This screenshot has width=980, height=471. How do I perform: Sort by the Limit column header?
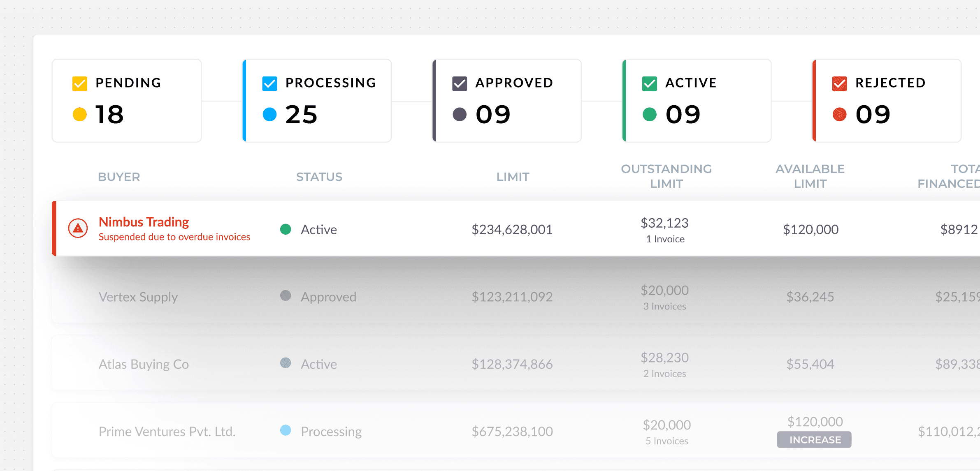point(513,177)
